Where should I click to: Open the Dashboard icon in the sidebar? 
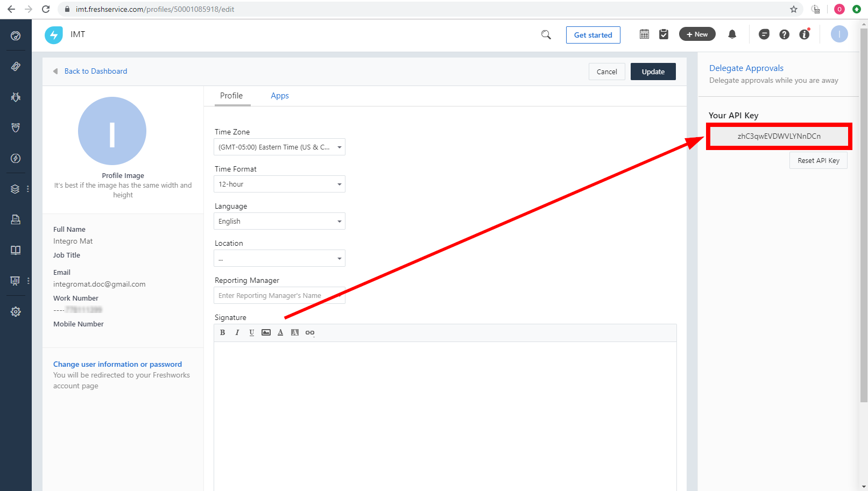click(16, 35)
